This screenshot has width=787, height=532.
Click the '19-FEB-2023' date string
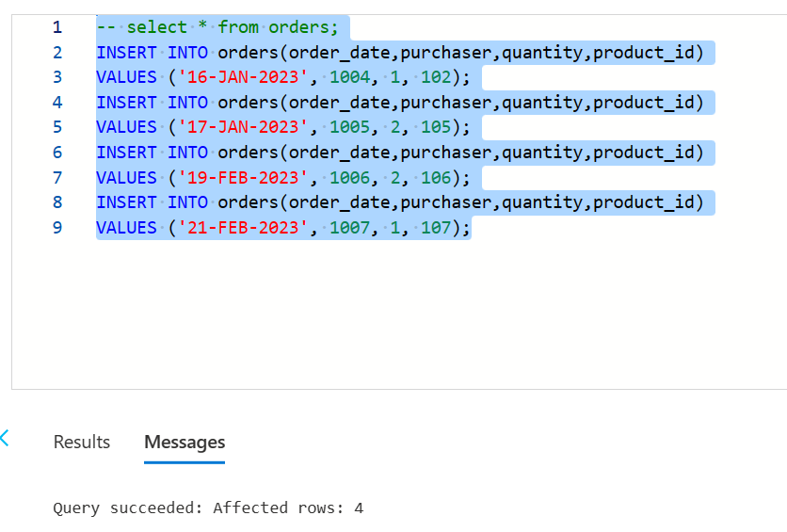(243, 177)
